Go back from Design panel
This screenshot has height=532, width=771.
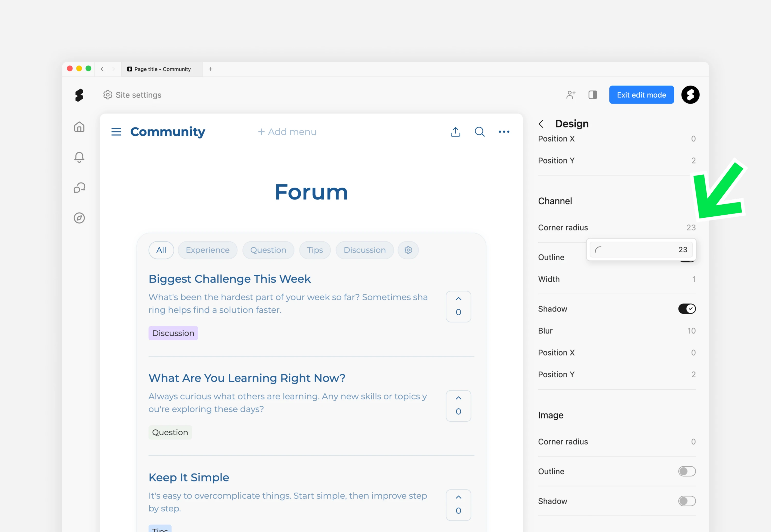tap(541, 124)
